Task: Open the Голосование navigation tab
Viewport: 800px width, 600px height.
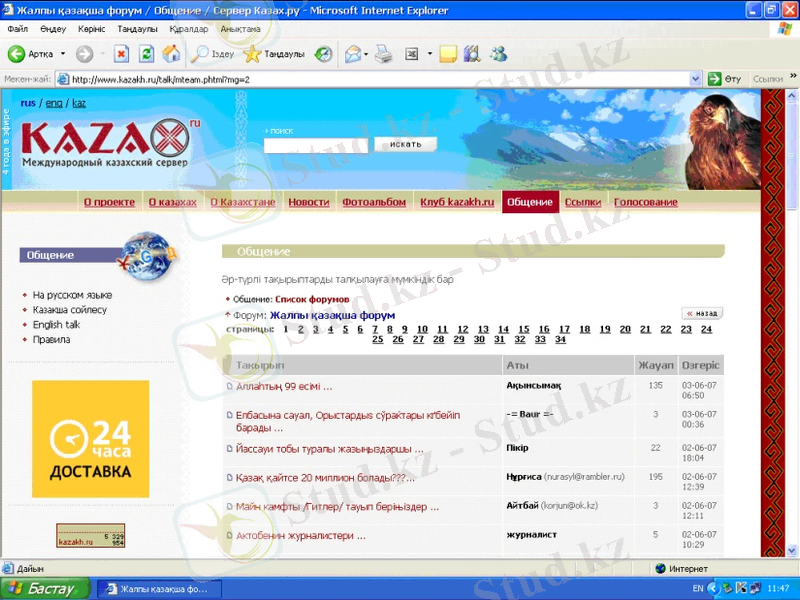Action: click(646, 202)
